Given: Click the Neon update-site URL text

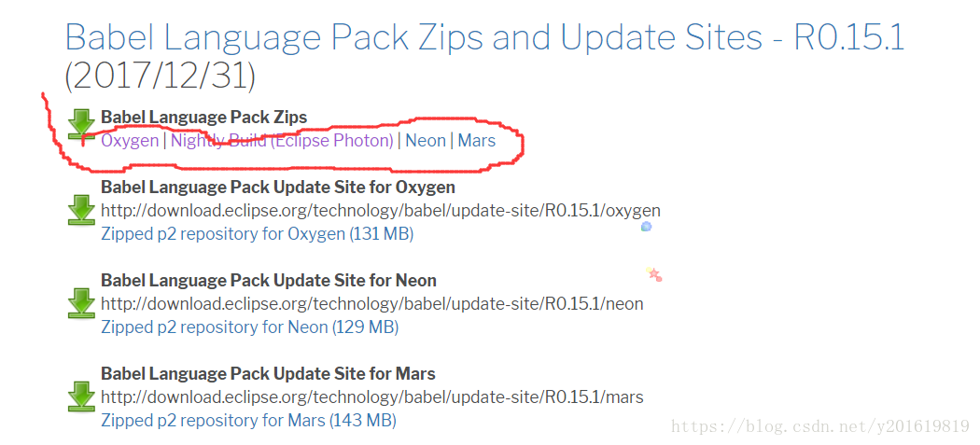Looking at the screenshot, I should [x=371, y=304].
